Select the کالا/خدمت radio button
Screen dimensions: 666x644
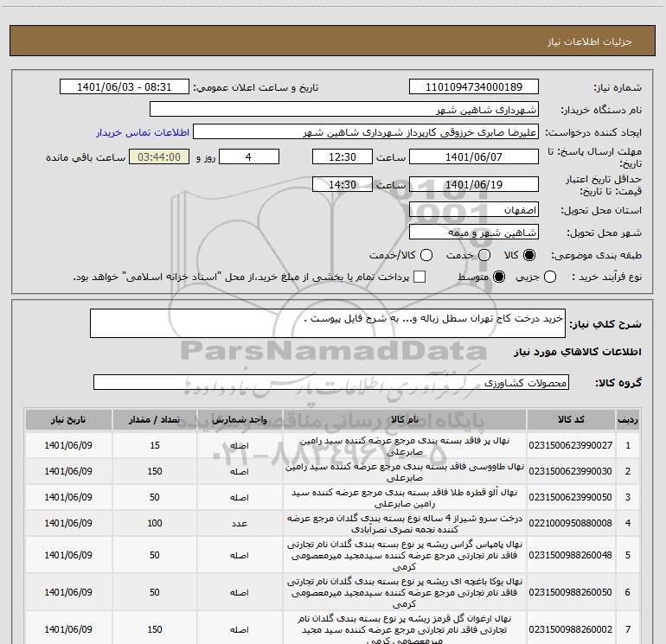tap(426, 255)
